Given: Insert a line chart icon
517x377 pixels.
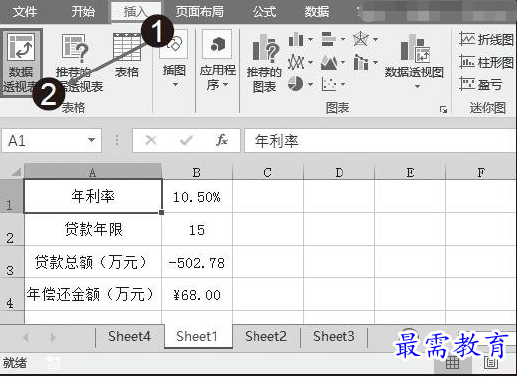Looking at the screenshot, I should click(296, 62).
